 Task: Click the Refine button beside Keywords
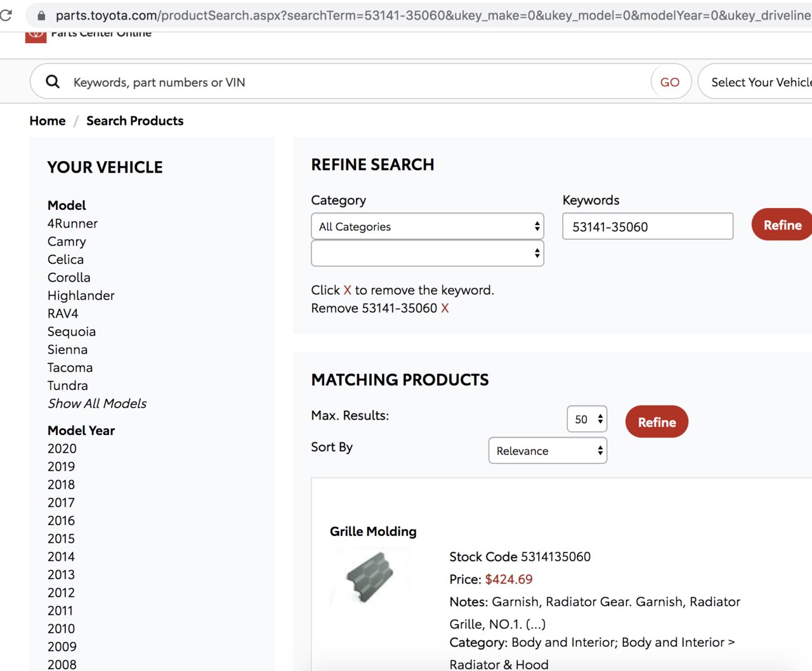(782, 225)
